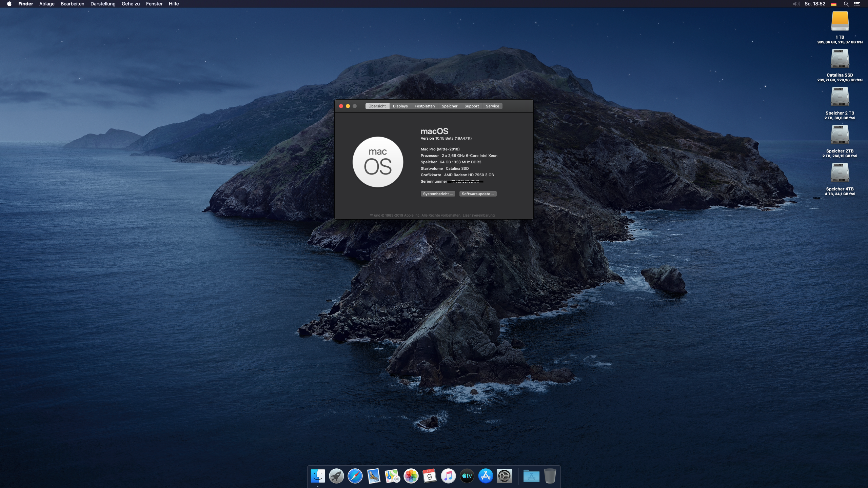The image size is (868, 488).
Task: Open Calendar from the Dock
Action: coord(430,476)
